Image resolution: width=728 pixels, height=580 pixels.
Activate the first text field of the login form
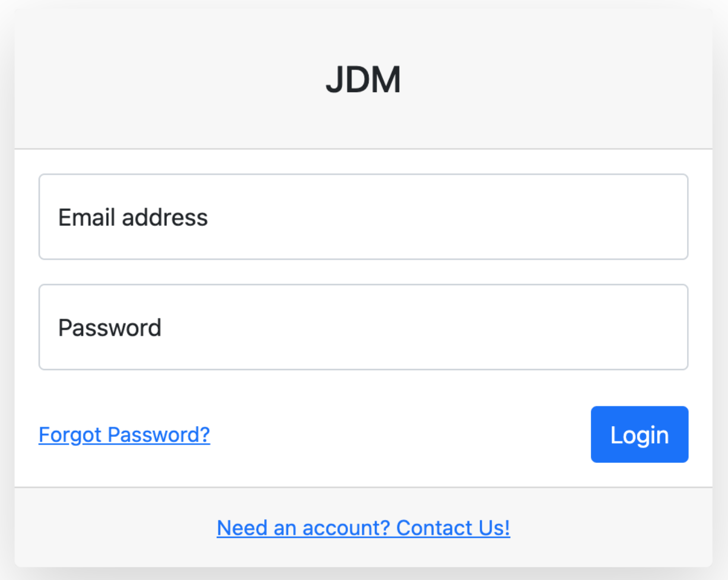(x=363, y=217)
